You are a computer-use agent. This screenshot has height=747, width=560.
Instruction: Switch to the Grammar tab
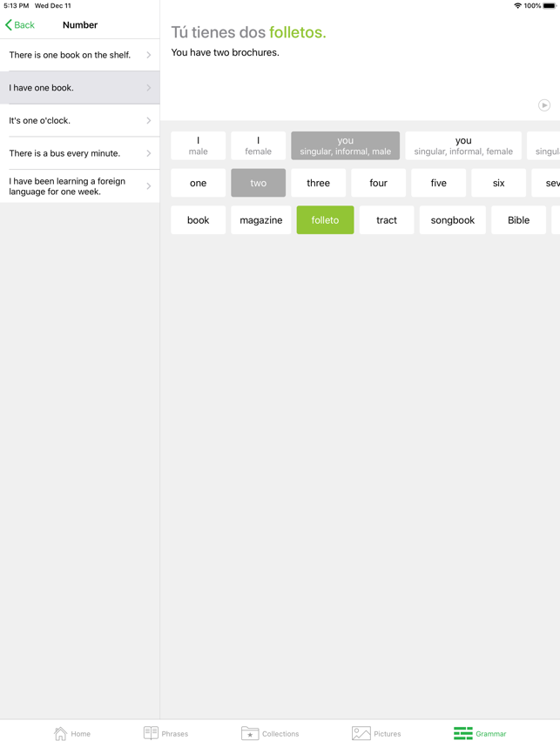480,733
